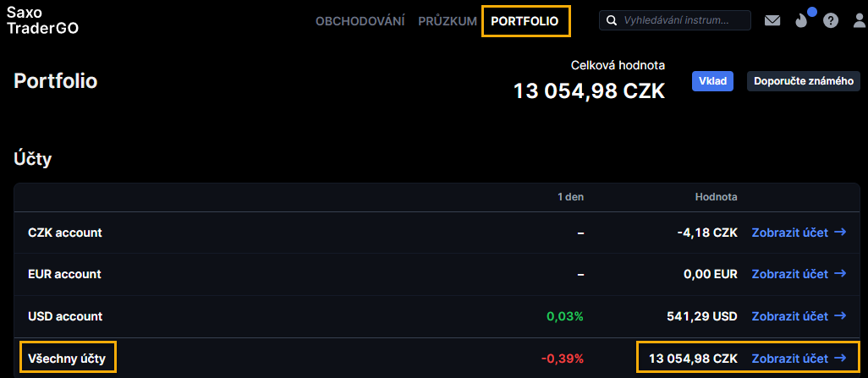Click the Doporučte známého button
Image resolution: width=868 pixels, height=378 pixels.
804,81
